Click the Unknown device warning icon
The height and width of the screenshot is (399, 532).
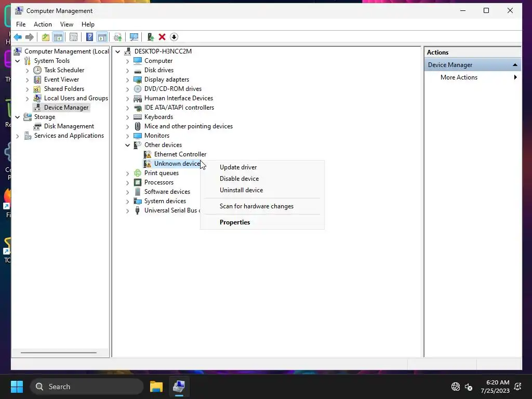(x=148, y=164)
